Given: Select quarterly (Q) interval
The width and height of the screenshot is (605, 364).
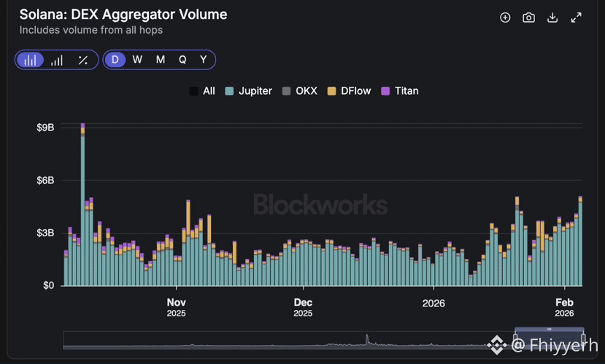Looking at the screenshot, I should click(x=182, y=60).
